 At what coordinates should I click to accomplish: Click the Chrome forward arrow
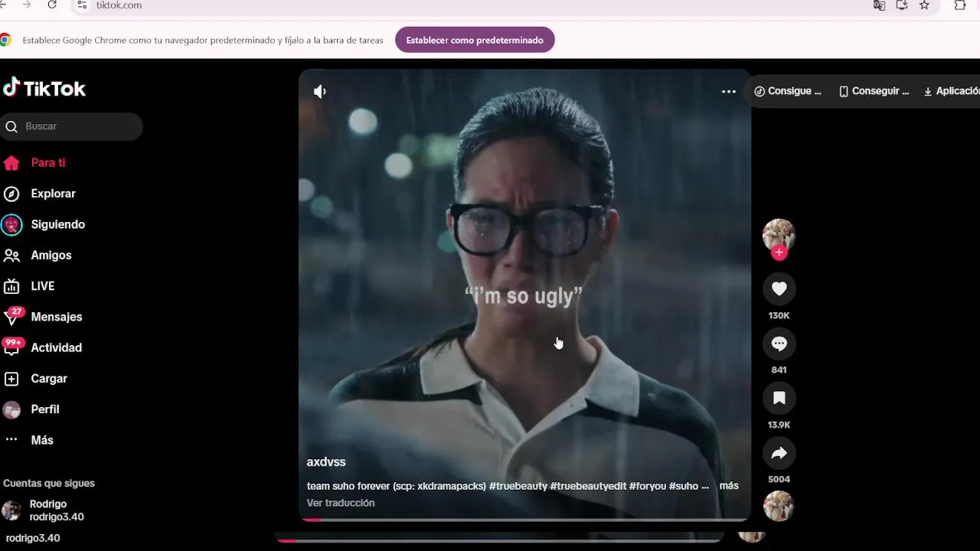pyautogui.click(x=27, y=5)
